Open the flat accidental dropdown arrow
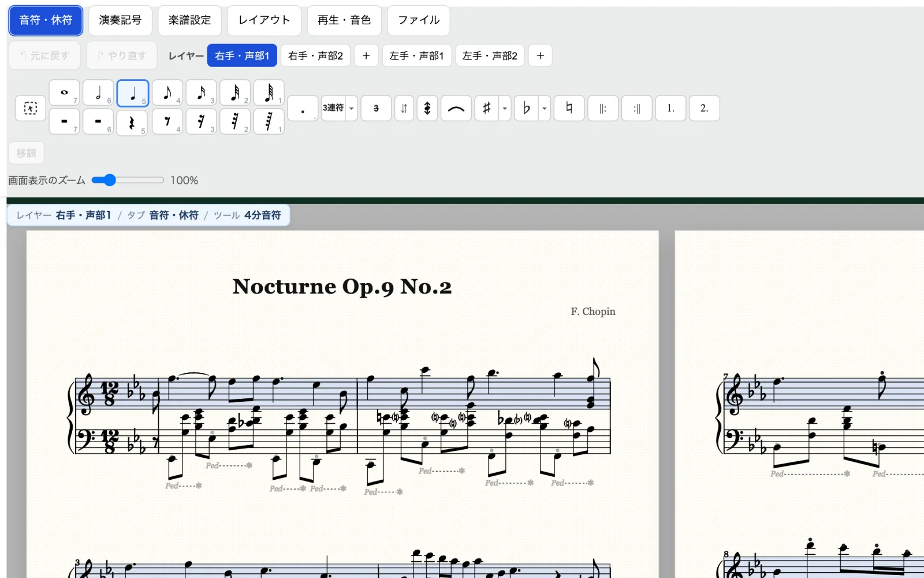Image resolution: width=924 pixels, height=578 pixels. tap(545, 108)
